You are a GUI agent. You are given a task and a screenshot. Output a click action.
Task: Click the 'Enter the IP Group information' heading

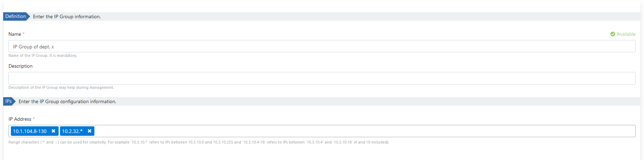[x=67, y=17]
